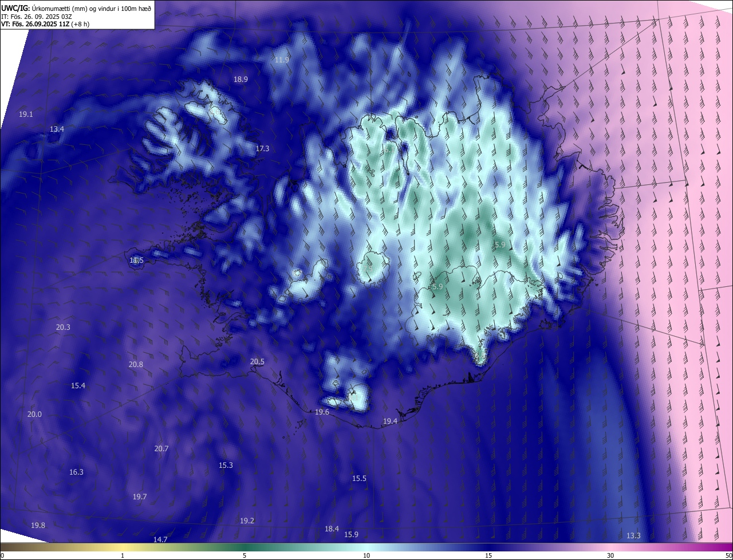The height and width of the screenshot is (560, 733).
Task: Click the 20.8 value on the map
Action: pyautogui.click(x=136, y=365)
